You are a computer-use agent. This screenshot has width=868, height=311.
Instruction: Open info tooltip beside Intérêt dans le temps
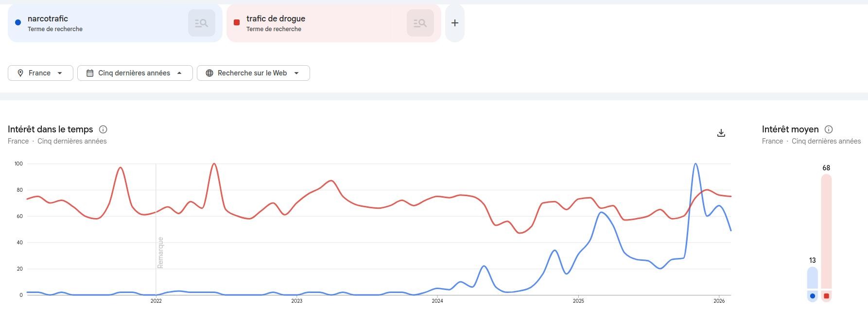[103, 129]
